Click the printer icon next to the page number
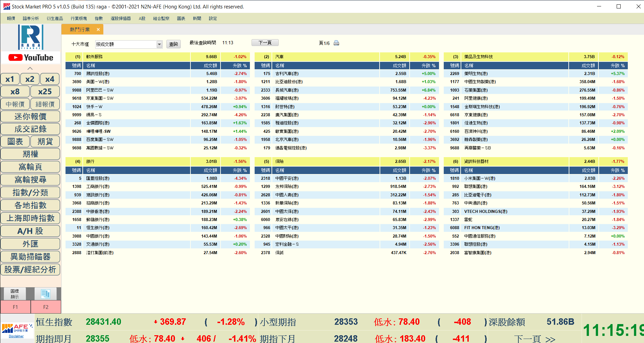Image resolution: width=644 pixels, height=343 pixels. pyautogui.click(x=336, y=43)
